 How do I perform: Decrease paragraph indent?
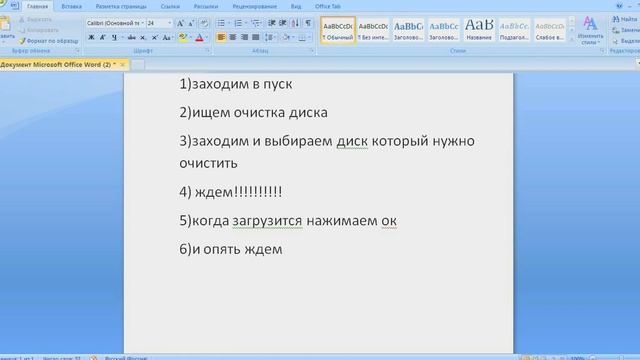point(271,23)
